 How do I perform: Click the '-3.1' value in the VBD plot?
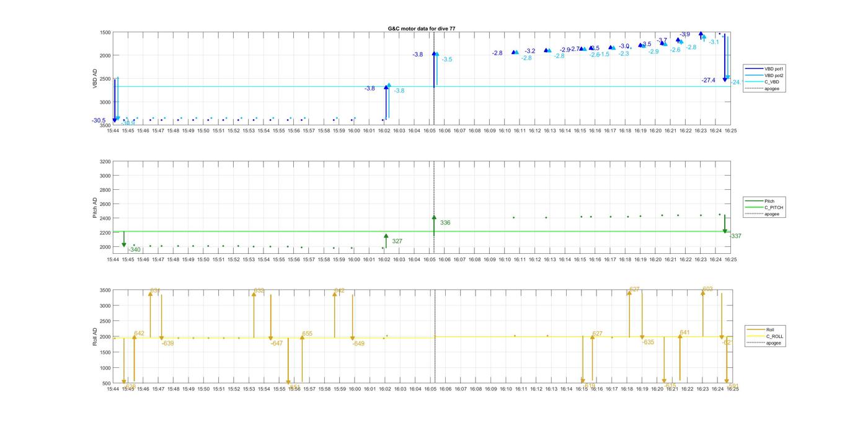(x=714, y=42)
